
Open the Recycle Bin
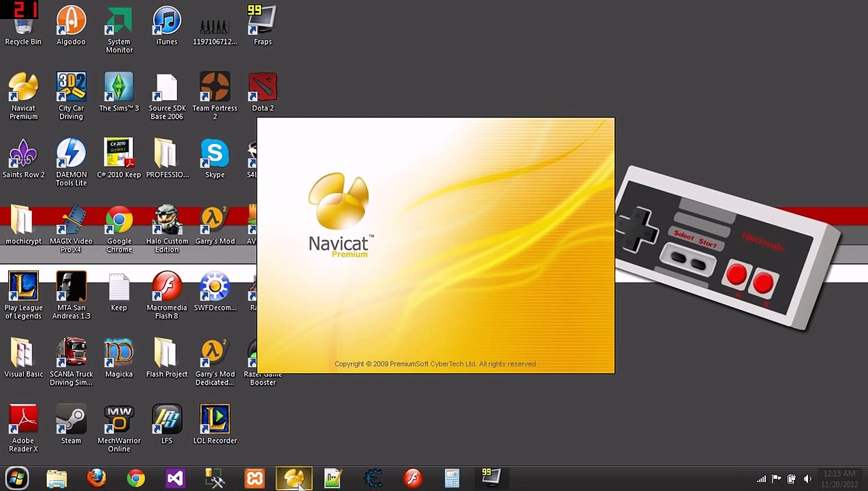click(23, 27)
